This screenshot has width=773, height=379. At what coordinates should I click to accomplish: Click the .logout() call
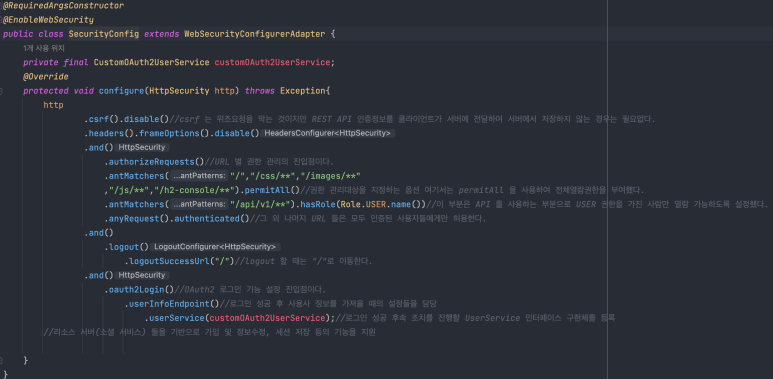tap(126, 247)
